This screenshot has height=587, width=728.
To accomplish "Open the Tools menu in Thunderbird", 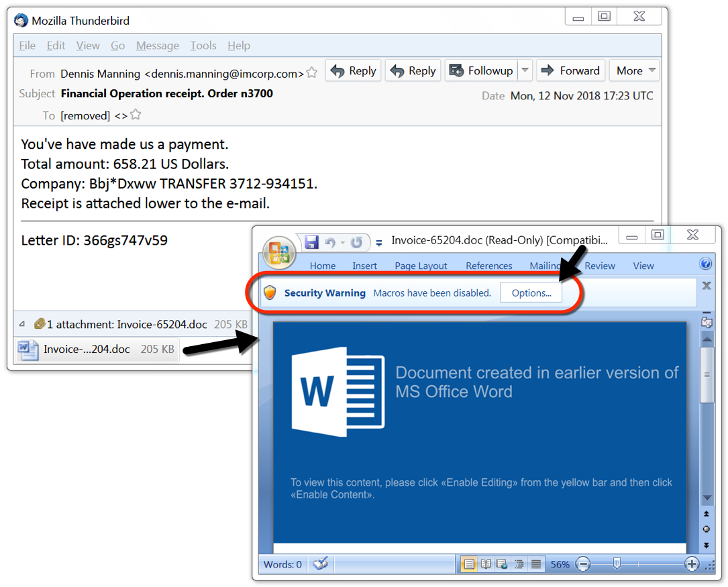I will [203, 46].
